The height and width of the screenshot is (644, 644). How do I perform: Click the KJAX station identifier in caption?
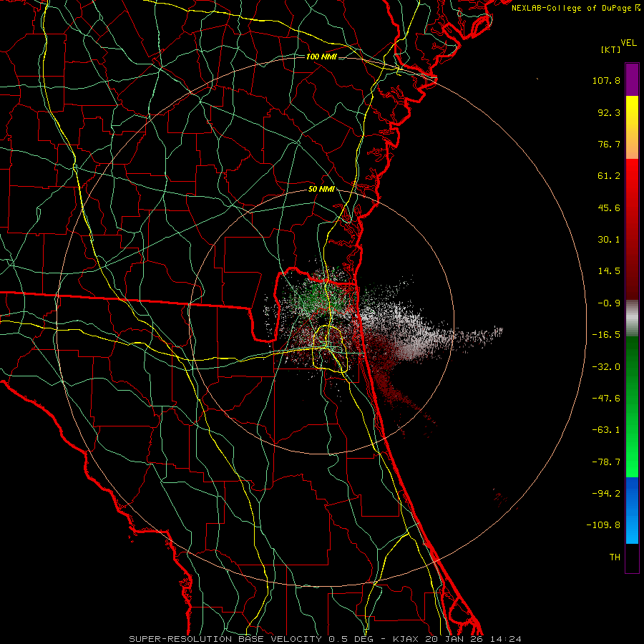pos(406,639)
